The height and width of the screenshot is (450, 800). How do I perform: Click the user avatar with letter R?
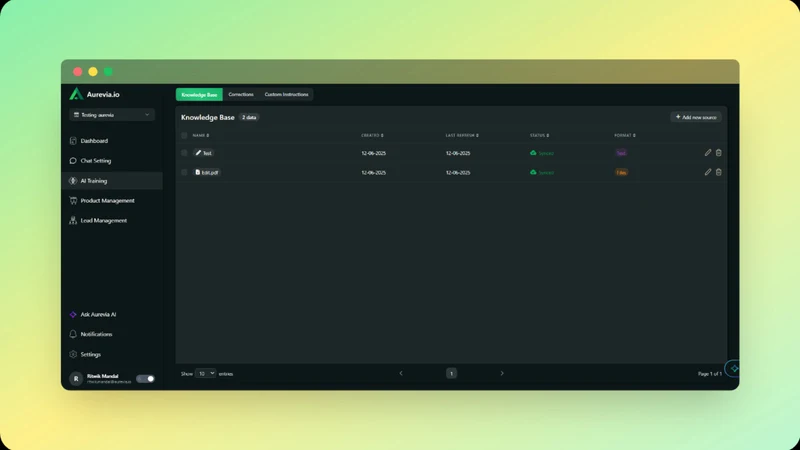pyautogui.click(x=76, y=379)
